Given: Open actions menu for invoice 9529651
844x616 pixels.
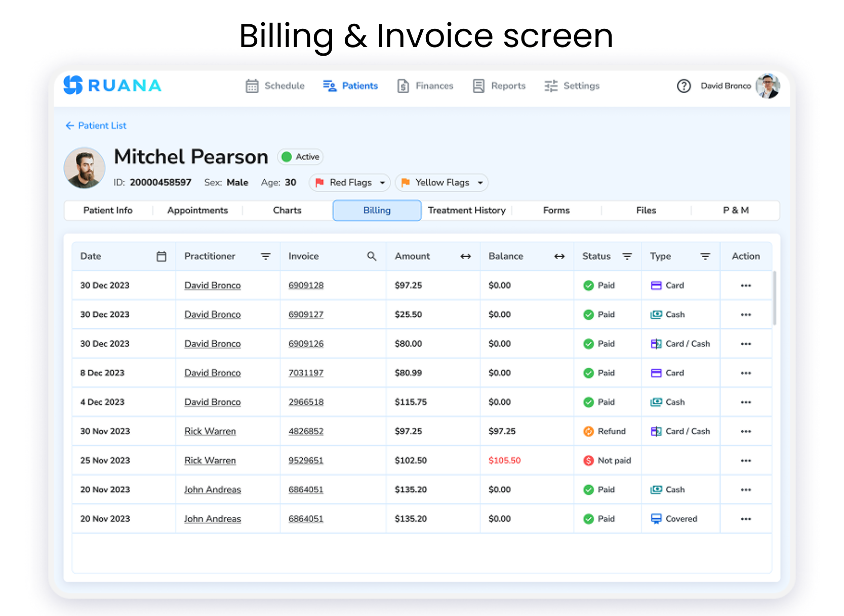Looking at the screenshot, I should (746, 461).
